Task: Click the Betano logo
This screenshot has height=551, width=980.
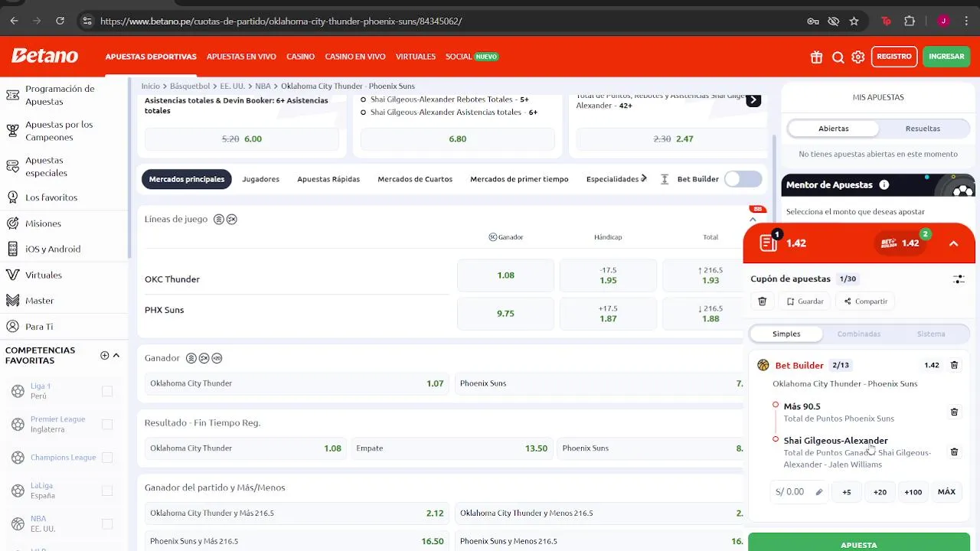Action: [44, 56]
